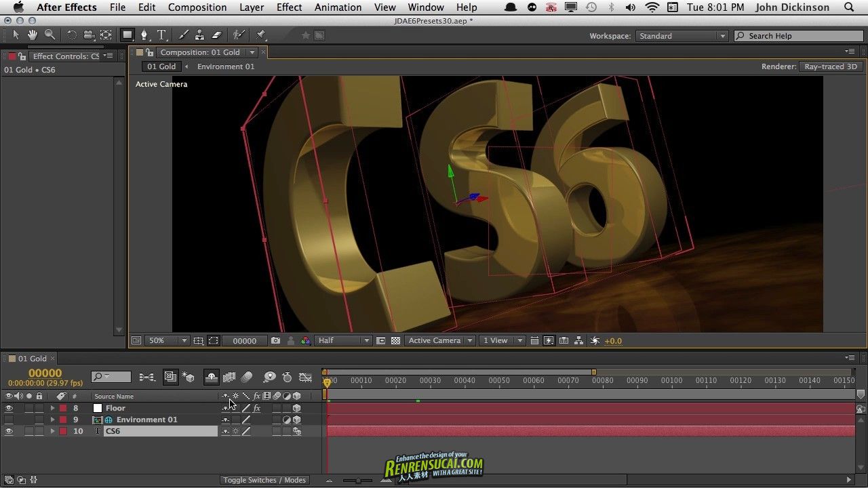Click the Search Help field
The width and height of the screenshot is (868, 488).
[x=798, y=36]
